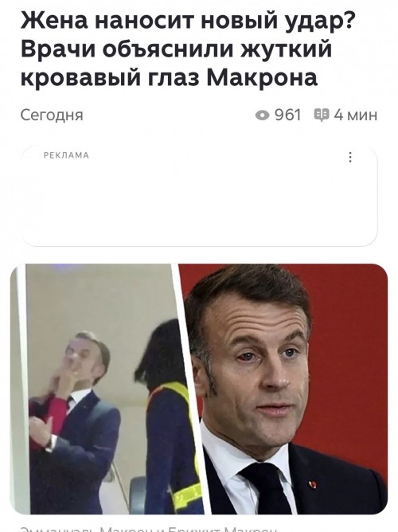Image resolution: width=398 pixels, height=532 pixels.
Task: Click the reading time book icon
Action: (x=322, y=115)
